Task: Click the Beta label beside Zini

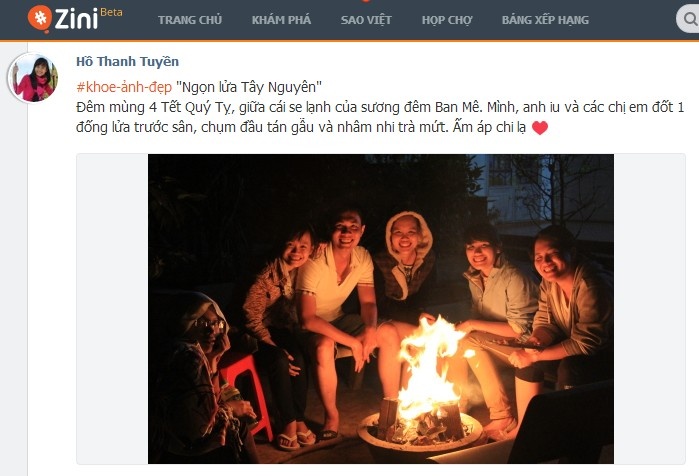Action: coord(111,12)
